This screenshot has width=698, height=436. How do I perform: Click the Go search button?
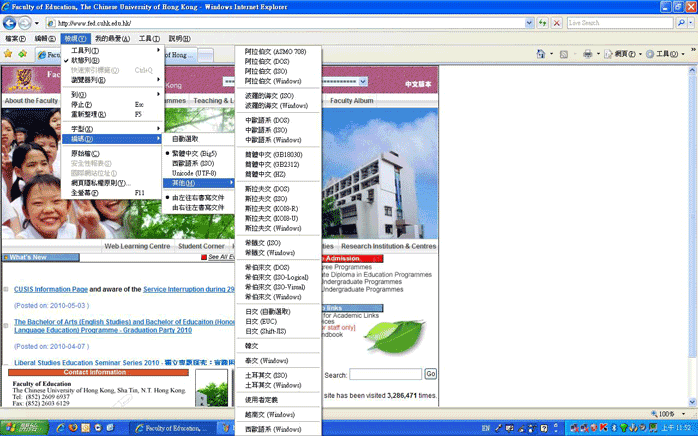click(430, 374)
